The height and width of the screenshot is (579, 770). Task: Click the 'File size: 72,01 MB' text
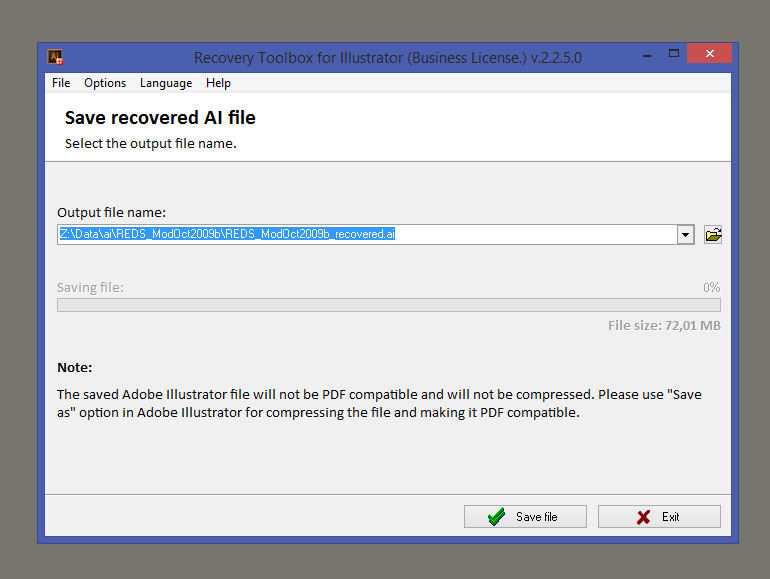(x=664, y=326)
